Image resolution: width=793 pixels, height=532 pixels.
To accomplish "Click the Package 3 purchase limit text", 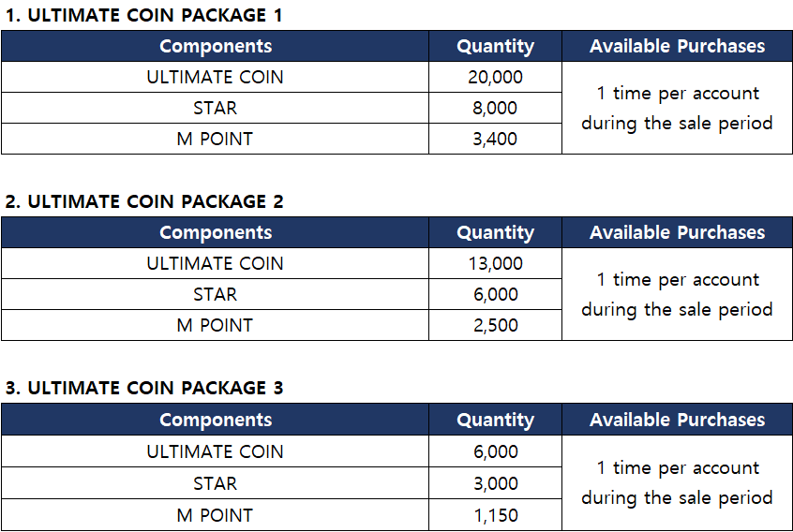I will tap(677, 482).
